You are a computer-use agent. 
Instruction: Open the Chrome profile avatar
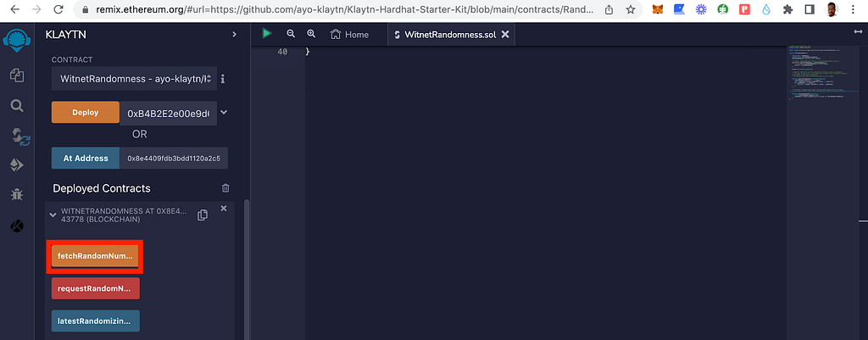click(x=832, y=9)
